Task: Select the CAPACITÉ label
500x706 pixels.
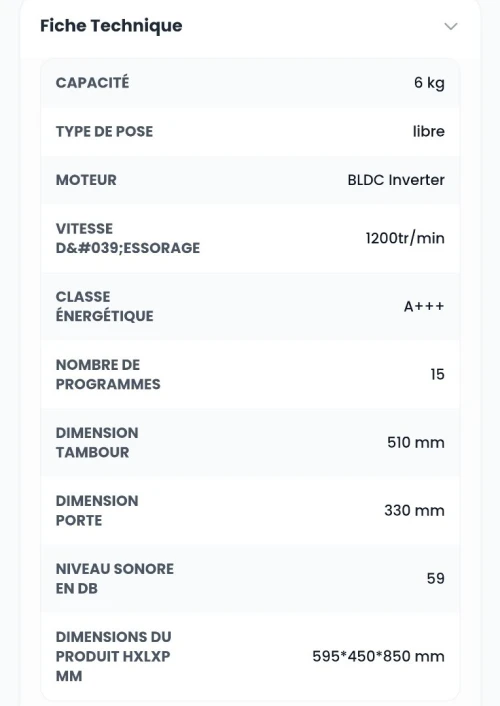Action: [92, 82]
